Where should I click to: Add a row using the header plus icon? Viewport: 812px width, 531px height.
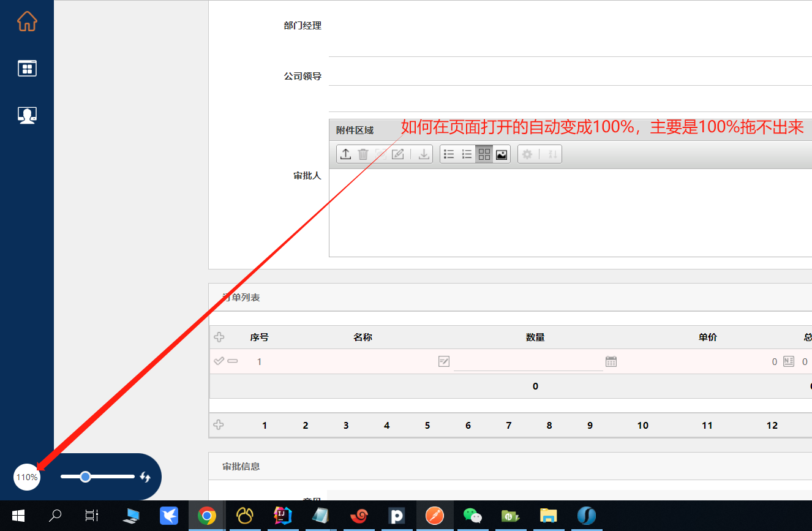click(x=219, y=337)
